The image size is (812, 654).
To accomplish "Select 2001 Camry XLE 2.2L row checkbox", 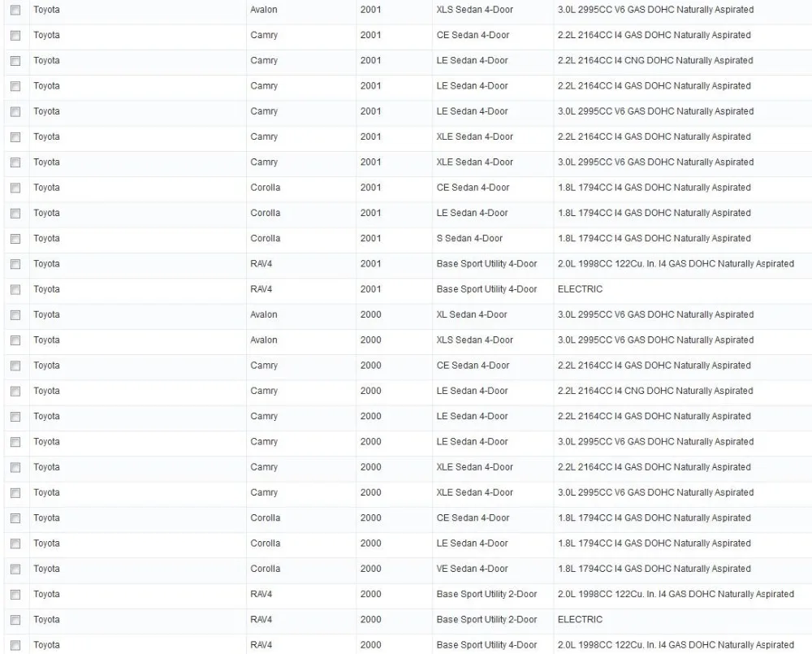I will 15,136.
